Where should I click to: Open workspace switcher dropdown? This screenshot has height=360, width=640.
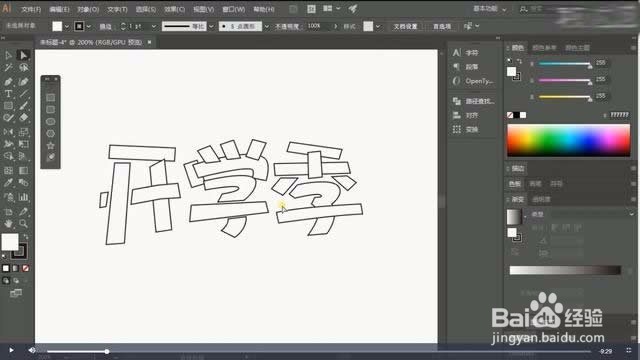[504, 9]
